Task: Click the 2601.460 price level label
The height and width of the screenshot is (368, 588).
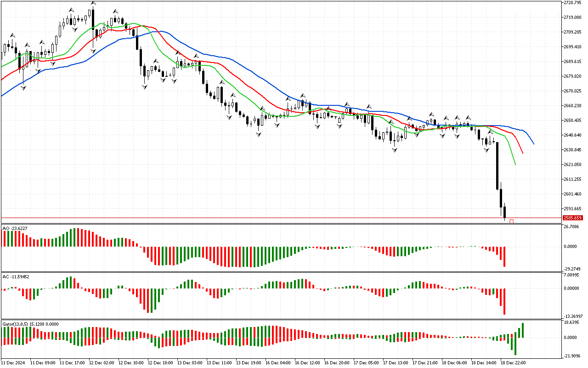Action: [573, 194]
